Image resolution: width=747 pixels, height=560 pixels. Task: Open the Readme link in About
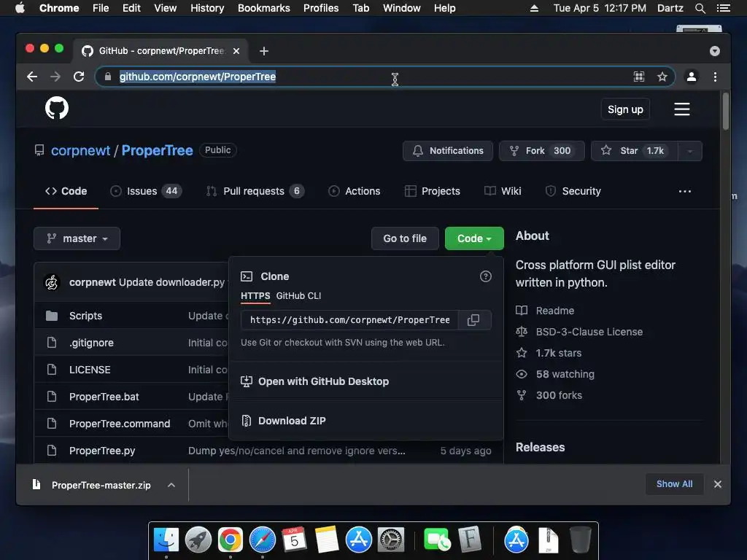555,311
